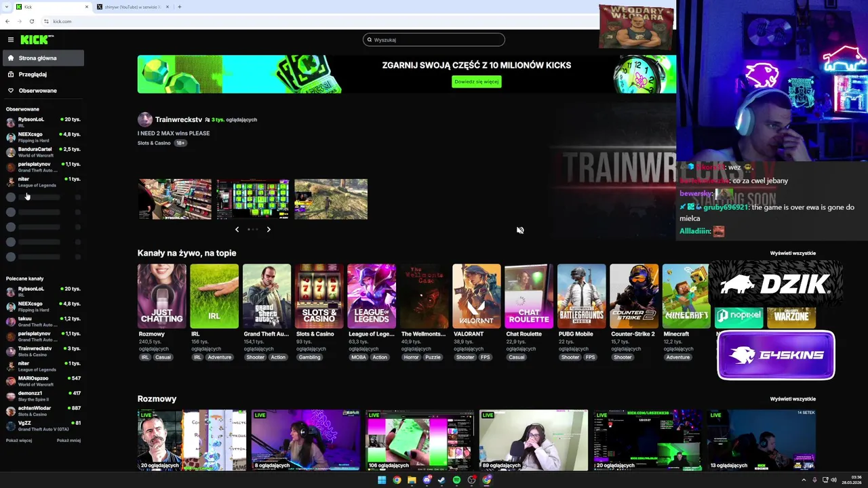The image size is (868, 488).
Task: Show next featured stream with right arrow
Action: pos(269,230)
